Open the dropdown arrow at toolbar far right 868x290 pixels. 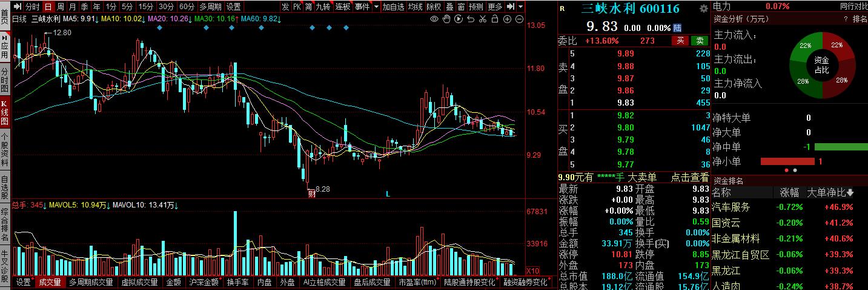pos(521,7)
